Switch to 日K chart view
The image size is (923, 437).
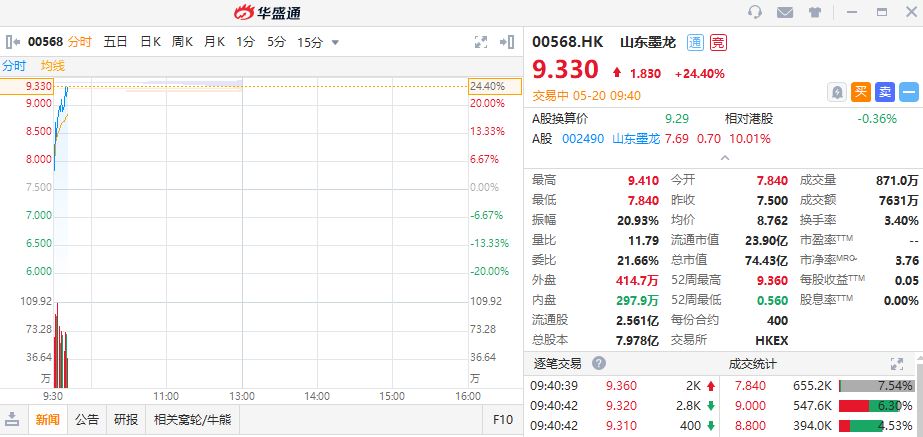[x=150, y=42]
